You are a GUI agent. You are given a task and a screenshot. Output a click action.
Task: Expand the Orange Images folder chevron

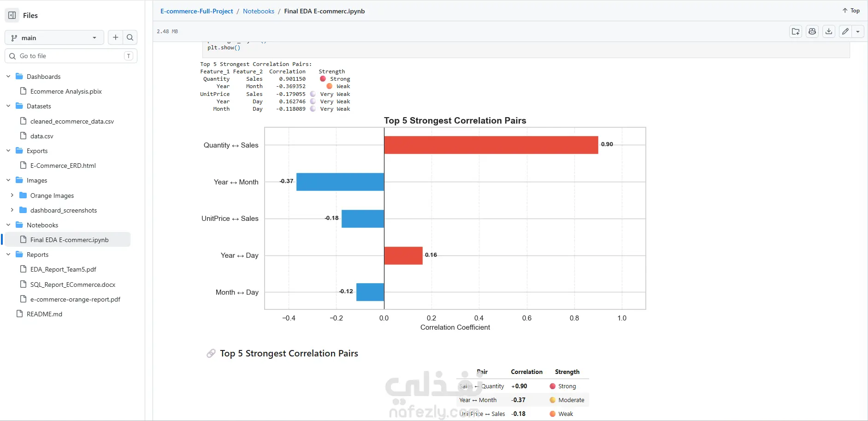coord(12,196)
